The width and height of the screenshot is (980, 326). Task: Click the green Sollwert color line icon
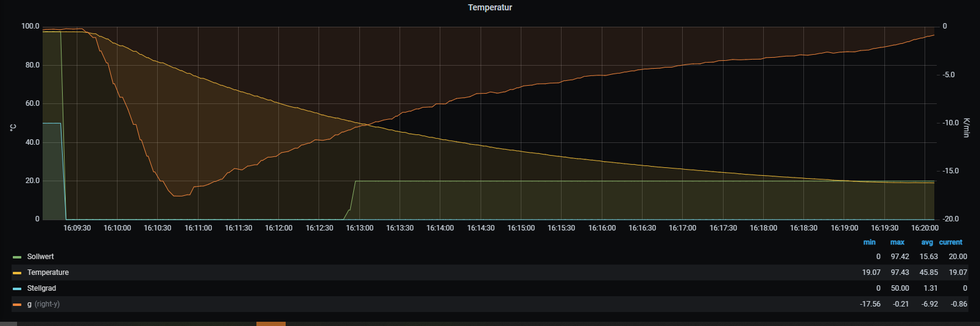(x=17, y=257)
